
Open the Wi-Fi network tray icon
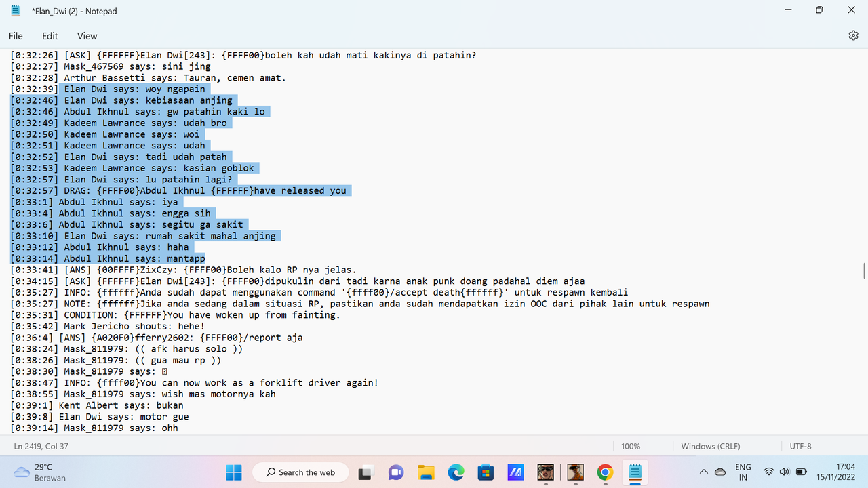[768, 472]
